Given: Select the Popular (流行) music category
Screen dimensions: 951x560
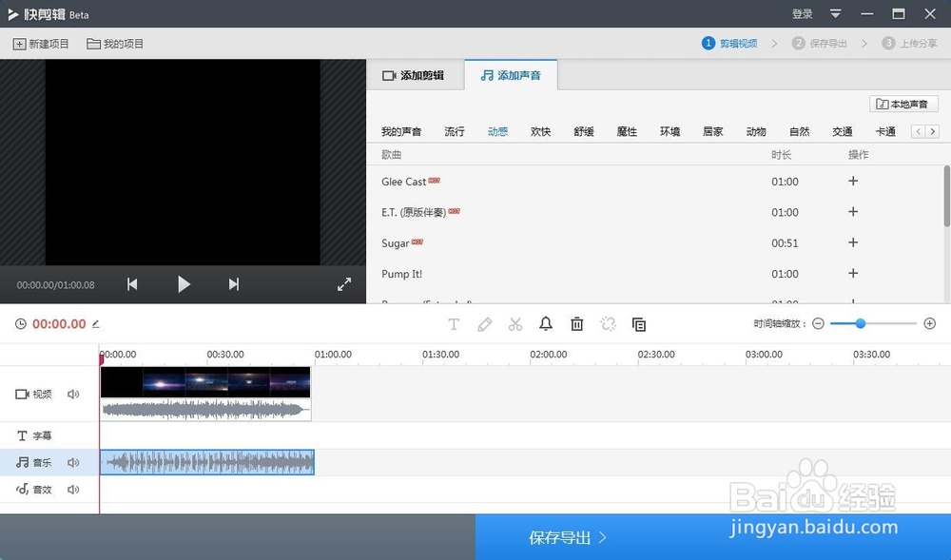Looking at the screenshot, I should 455,131.
